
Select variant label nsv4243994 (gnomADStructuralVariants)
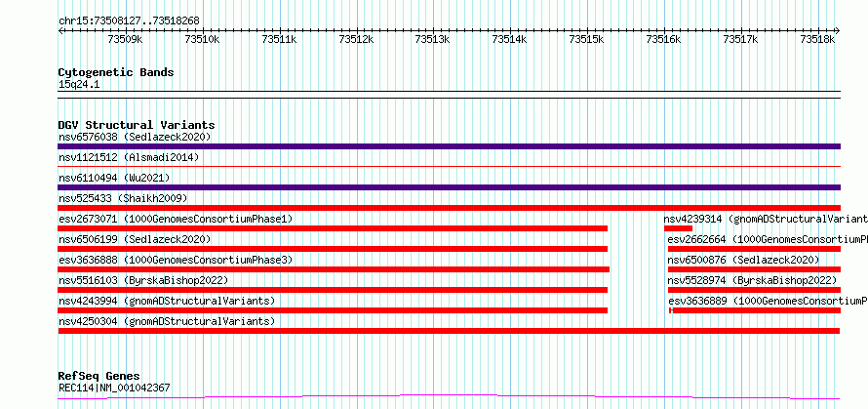coord(167,301)
